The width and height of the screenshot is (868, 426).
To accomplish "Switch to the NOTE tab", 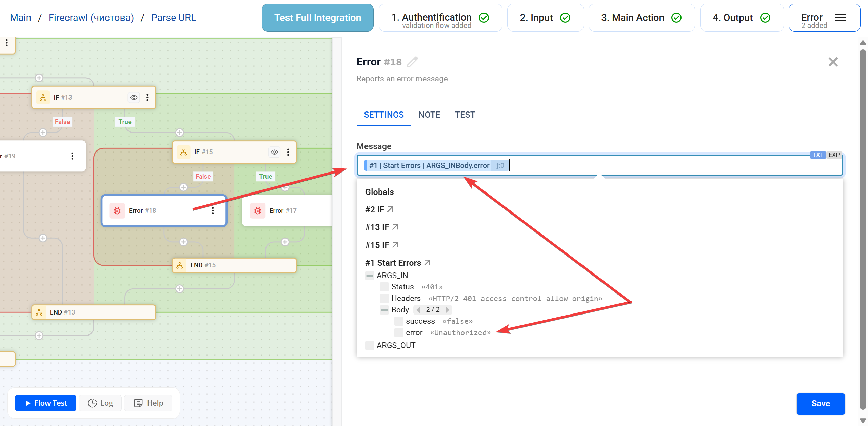I will (x=429, y=115).
